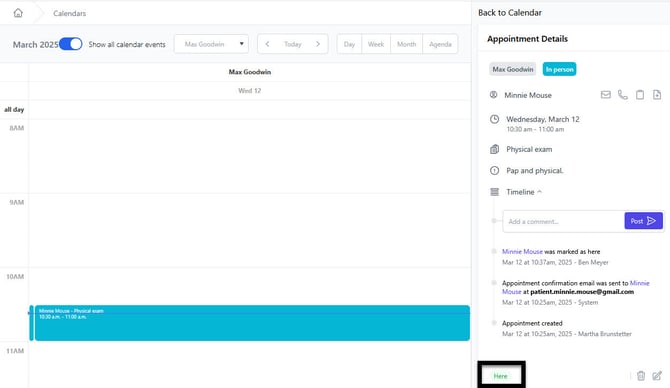
Task: Go to the previous day arrow
Action: 267,44
